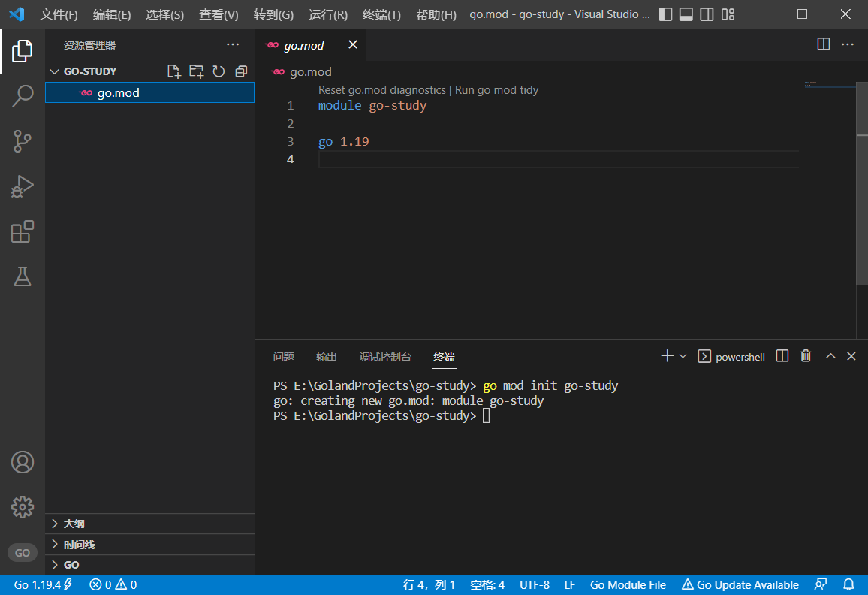Click the New File icon in explorer

coord(173,71)
